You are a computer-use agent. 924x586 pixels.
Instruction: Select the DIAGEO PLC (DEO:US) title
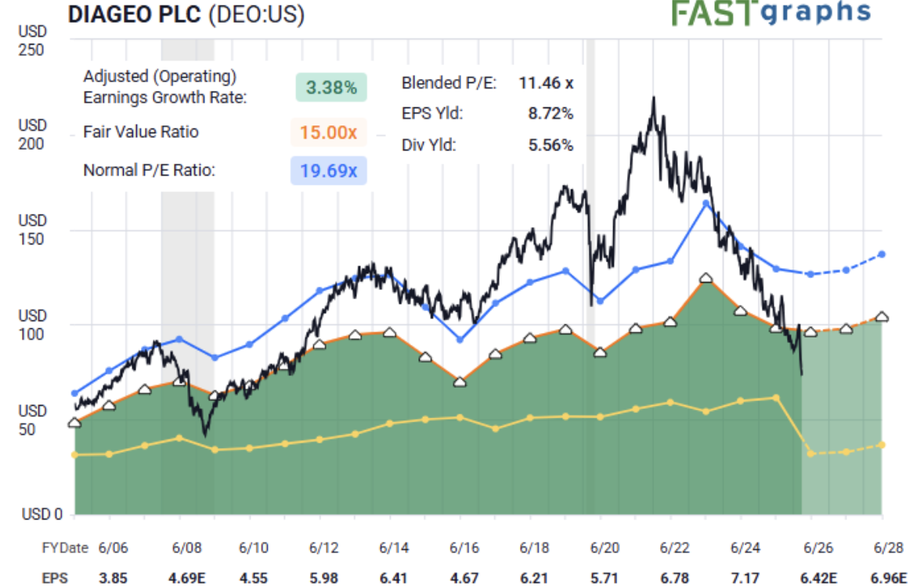(x=186, y=14)
